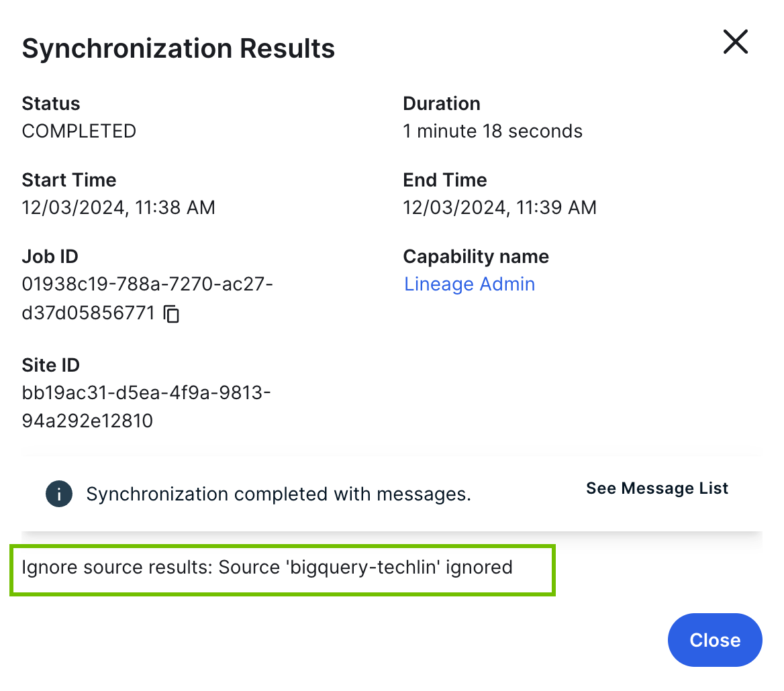
Task: Click the Duration label
Action: pyautogui.click(x=441, y=103)
